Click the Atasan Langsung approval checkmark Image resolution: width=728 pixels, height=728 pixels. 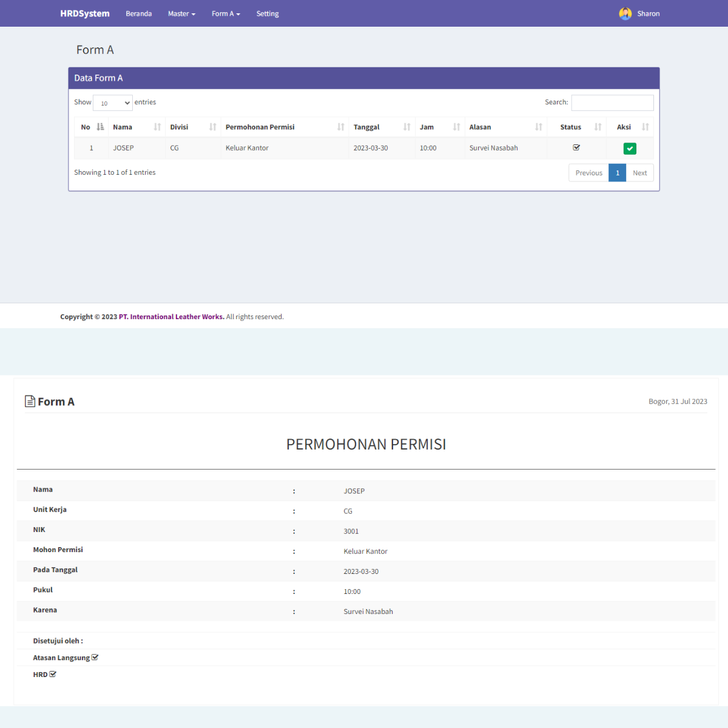[95, 657]
